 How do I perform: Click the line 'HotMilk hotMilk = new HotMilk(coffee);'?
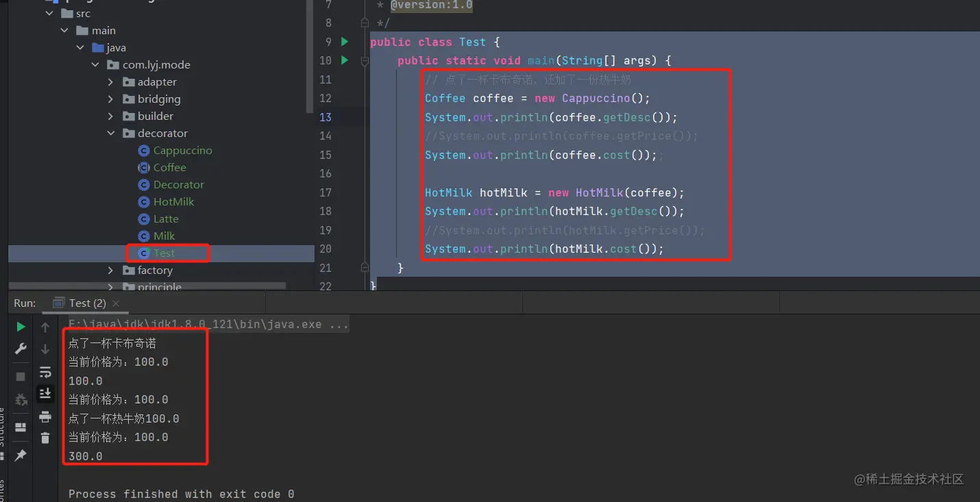[554, 192]
